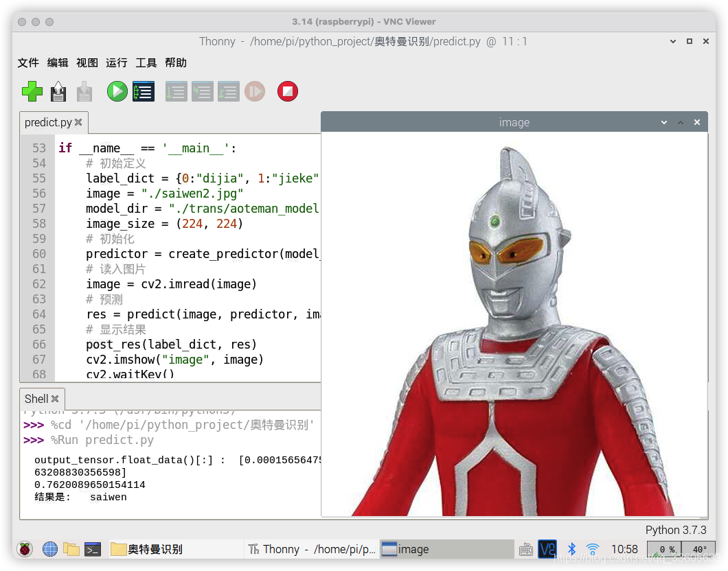Click the 0.7620089650154114 output value
The height and width of the screenshot is (571, 728).
(x=89, y=485)
